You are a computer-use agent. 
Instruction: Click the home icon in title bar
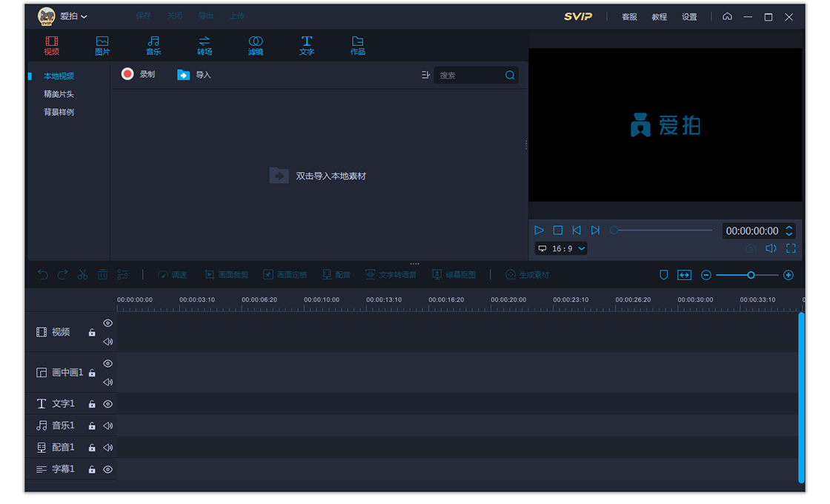[727, 16]
